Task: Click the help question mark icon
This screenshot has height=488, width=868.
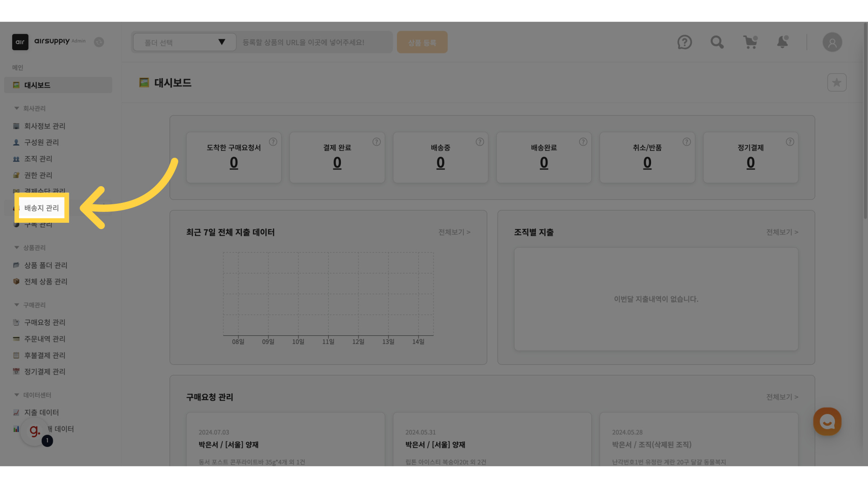Action: (684, 42)
